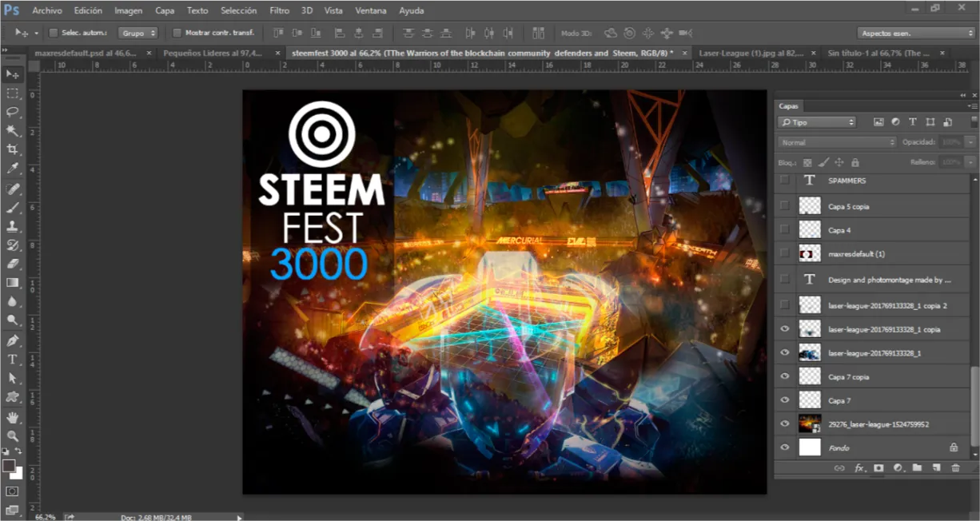Open the Tipo layer filter dropdown
The height and width of the screenshot is (521, 980).
click(x=816, y=122)
